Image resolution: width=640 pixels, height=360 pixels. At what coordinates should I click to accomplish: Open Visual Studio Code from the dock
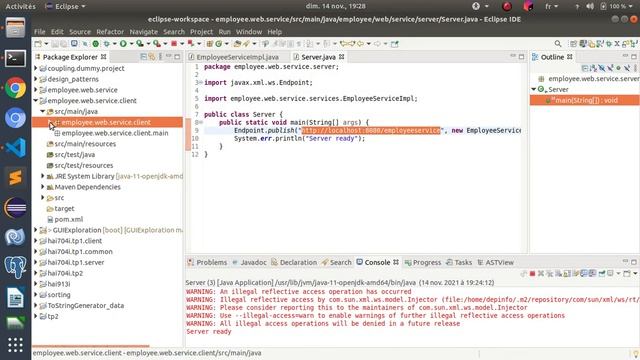pos(16,148)
